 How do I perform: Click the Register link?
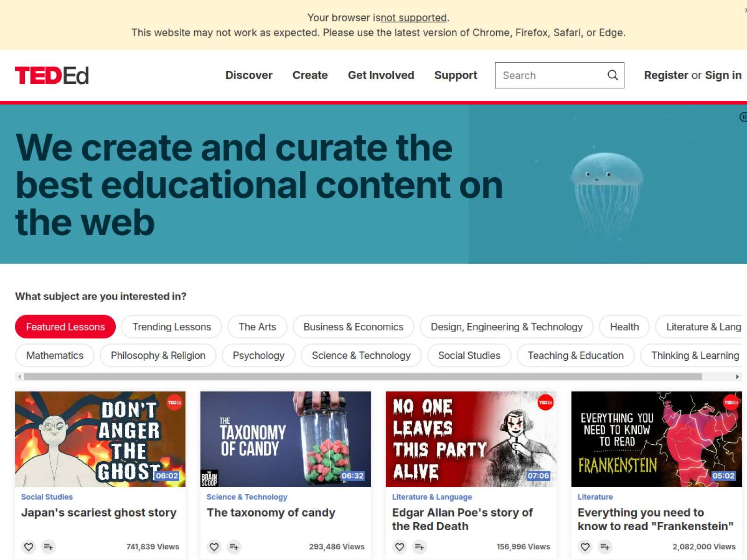tap(666, 75)
